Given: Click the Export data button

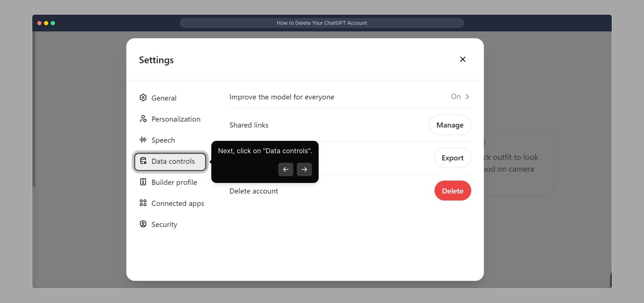Looking at the screenshot, I should click(x=452, y=158).
